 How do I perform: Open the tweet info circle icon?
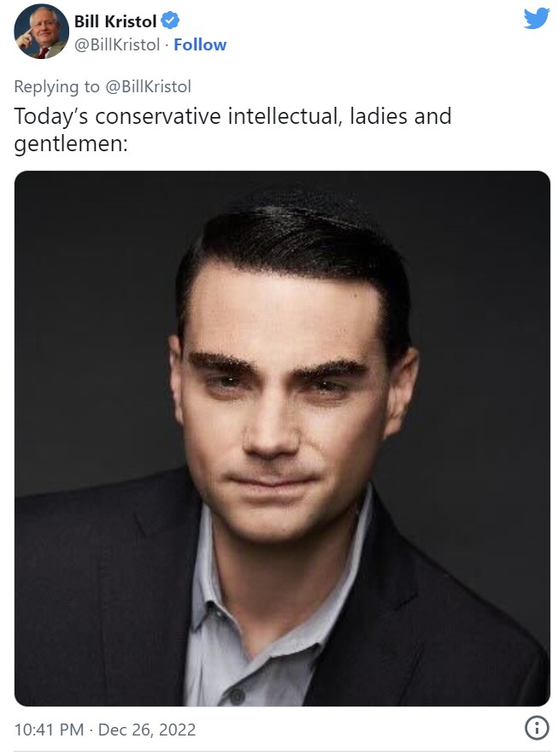pos(537,728)
